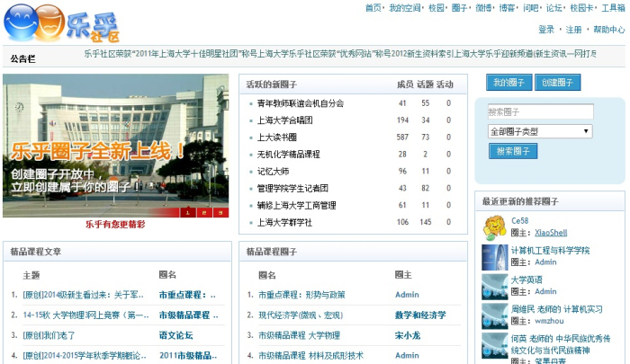The width and height of the screenshot is (630, 364).
Task: Open 现代经济学(微观、宏观) circle
Action: coord(301,315)
